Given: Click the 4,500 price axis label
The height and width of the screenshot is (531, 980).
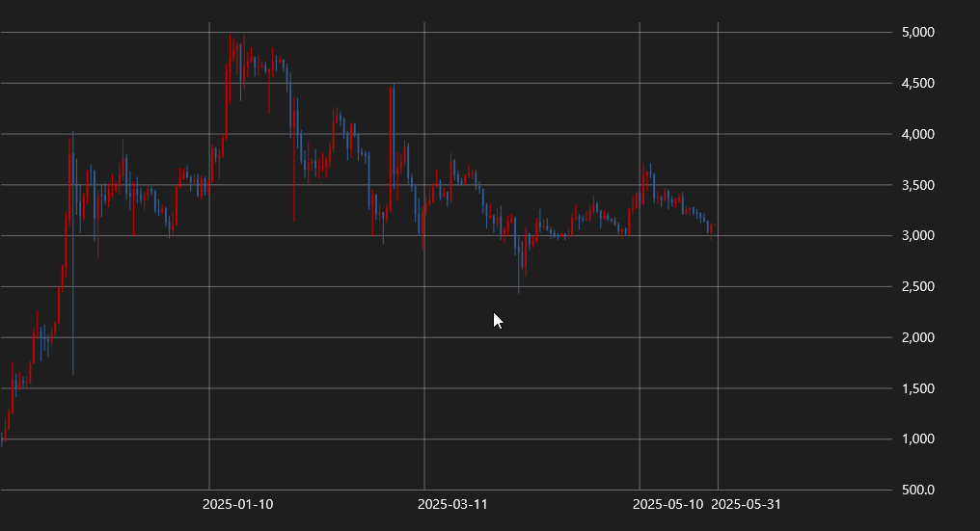Looking at the screenshot, I should (x=918, y=83).
